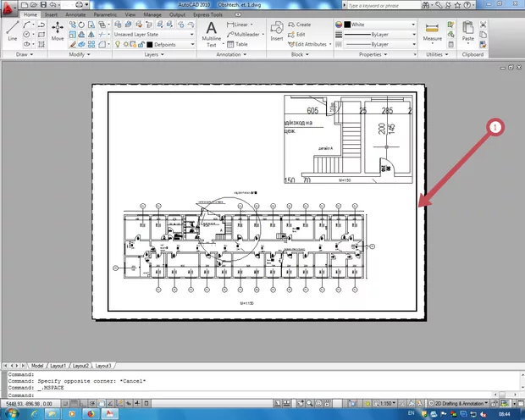This screenshot has height=420, width=525.
Task: Toggle the layer lightbulb on/off icon
Action: pyautogui.click(x=119, y=43)
